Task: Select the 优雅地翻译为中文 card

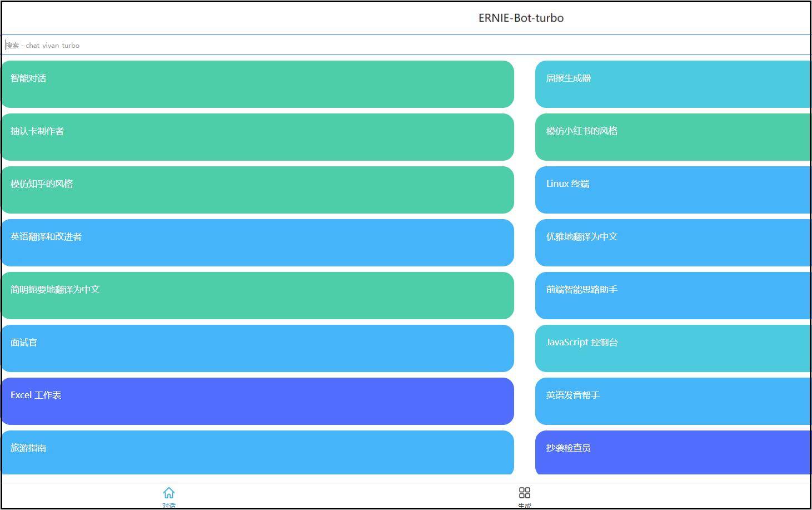Action: (672, 242)
